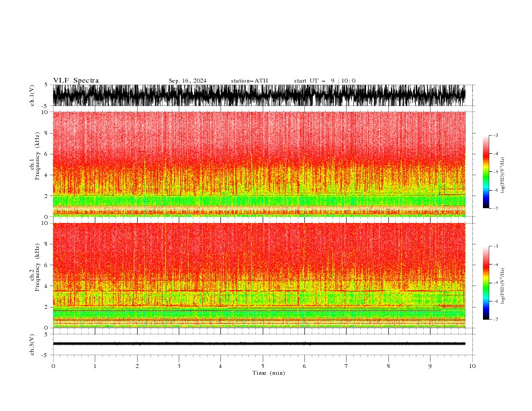Click the date 'Sep. 16, 2024'

187,81
